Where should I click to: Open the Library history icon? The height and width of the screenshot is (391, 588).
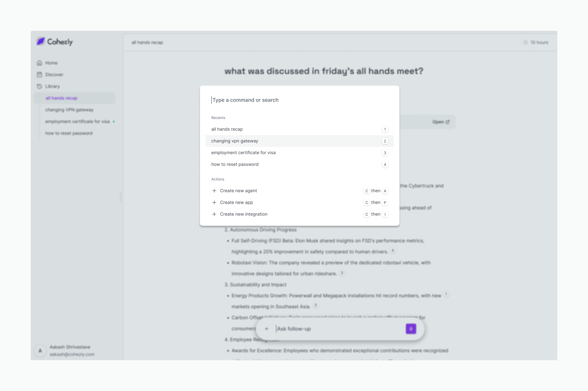pos(39,86)
